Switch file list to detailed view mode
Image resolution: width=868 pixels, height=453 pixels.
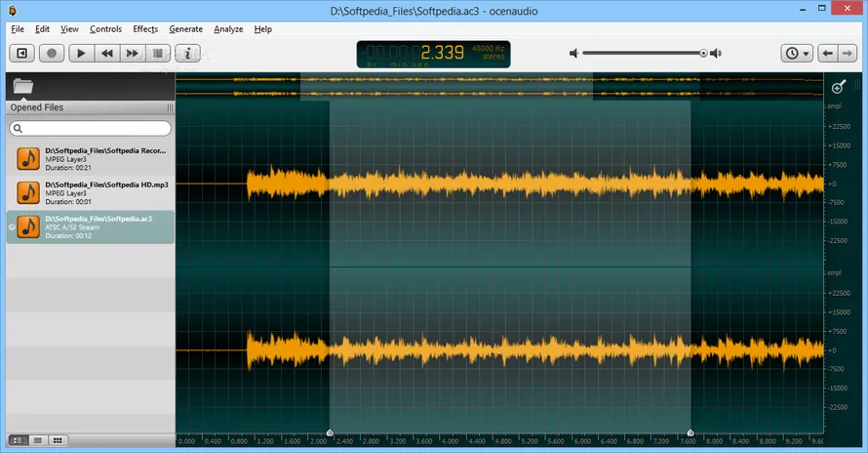tap(18, 440)
